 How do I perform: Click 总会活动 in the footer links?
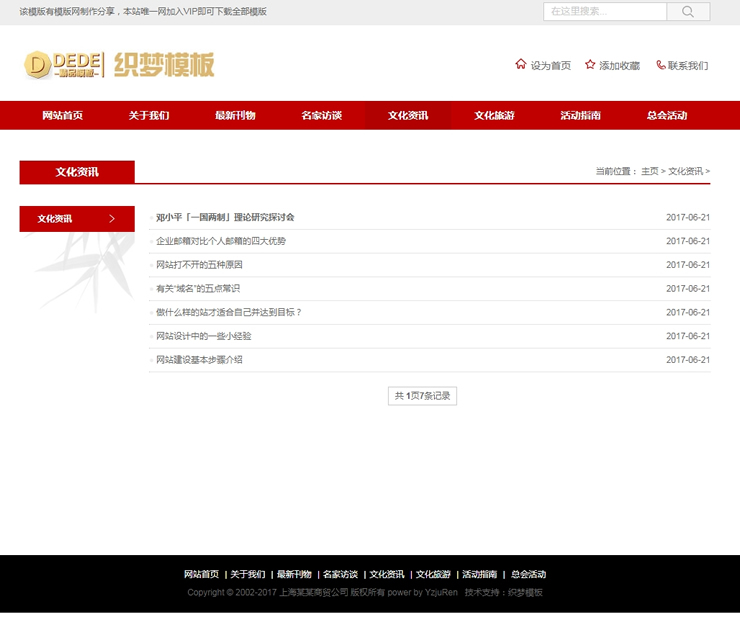pos(528,575)
